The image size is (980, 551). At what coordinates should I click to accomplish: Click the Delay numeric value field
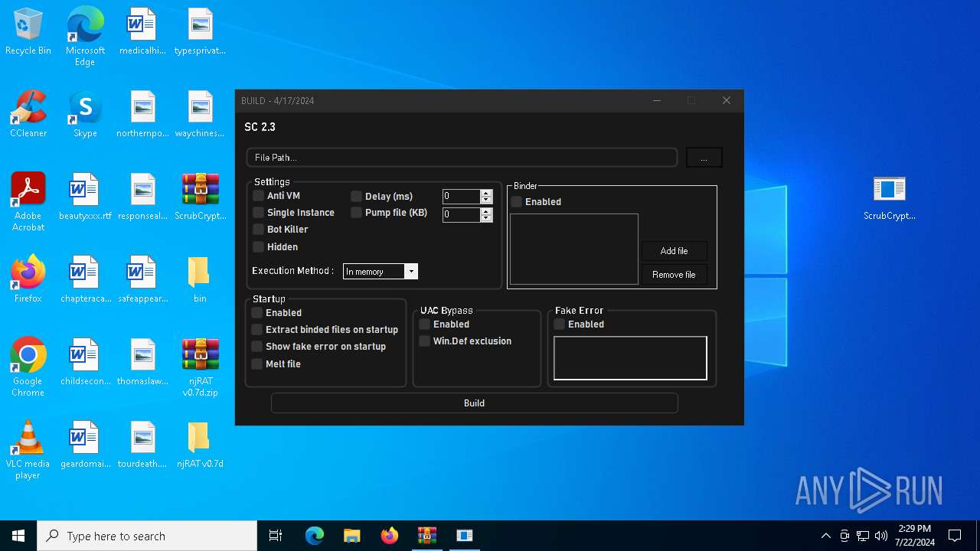pos(462,197)
